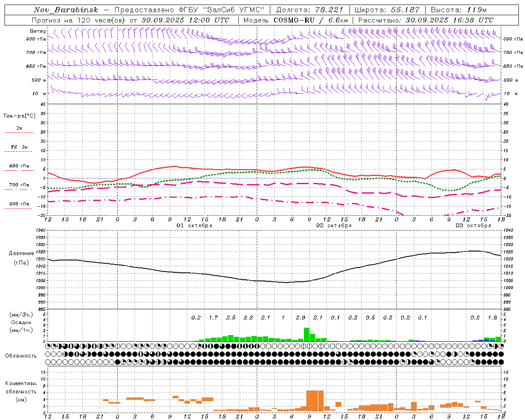The height and width of the screenshot is (420, 525).
Task: Click the '(мм/3ч.)' precipitation unit label
Action: click(21, 315)
